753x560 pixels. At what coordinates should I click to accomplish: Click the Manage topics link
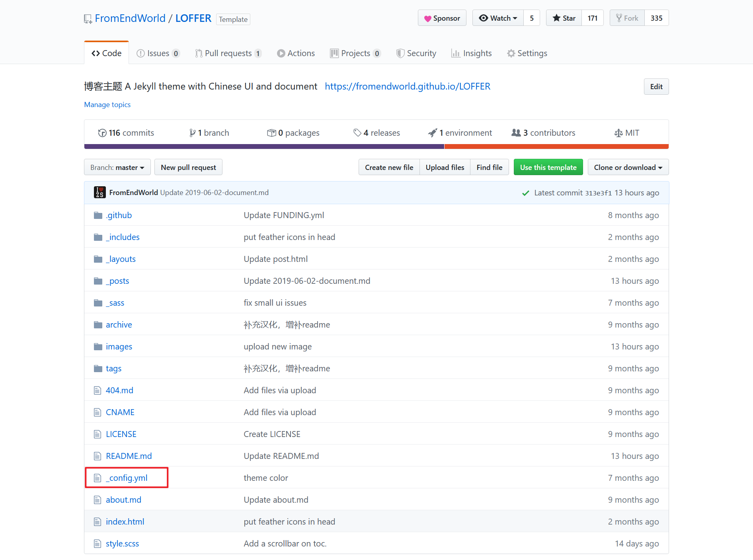[107, 104]
